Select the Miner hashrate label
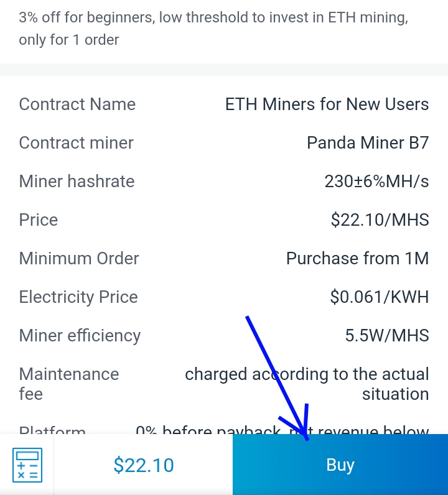The image size is (448, 495). [x=77, y=181]
